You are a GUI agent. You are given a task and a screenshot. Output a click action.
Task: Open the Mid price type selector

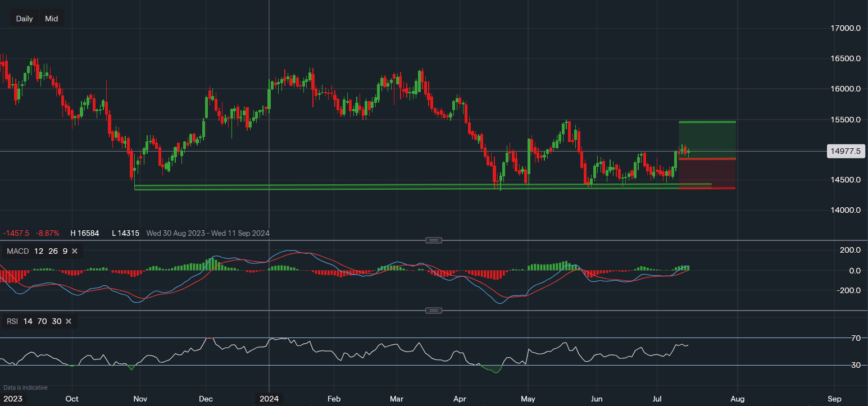[x=52, y=19]
